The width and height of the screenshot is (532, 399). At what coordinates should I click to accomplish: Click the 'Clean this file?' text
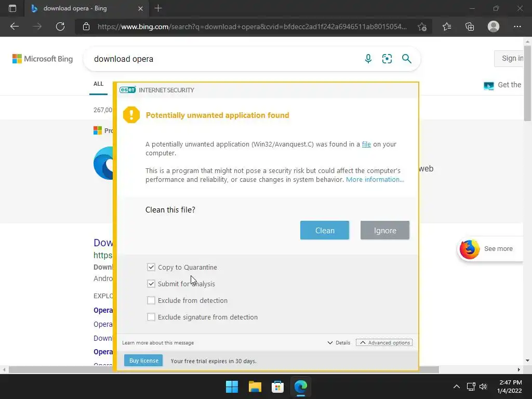coord(170,210)
